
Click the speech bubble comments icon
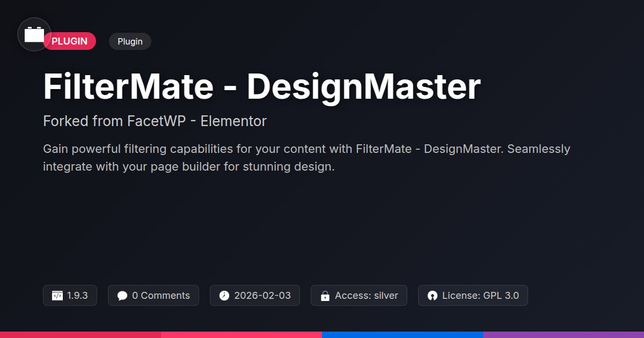pos(122,296)
